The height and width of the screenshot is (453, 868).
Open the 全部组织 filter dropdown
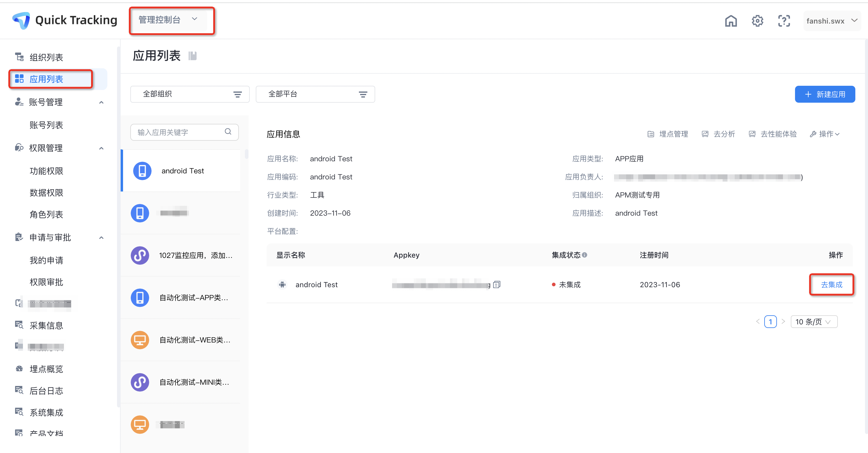tap(190, 94)
